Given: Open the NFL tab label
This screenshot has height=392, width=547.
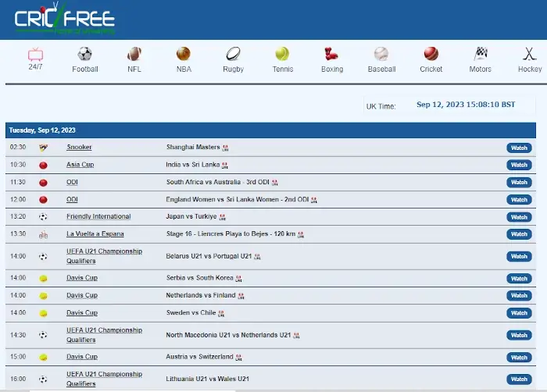Looking at the screenshot, I should click(134, 69).
